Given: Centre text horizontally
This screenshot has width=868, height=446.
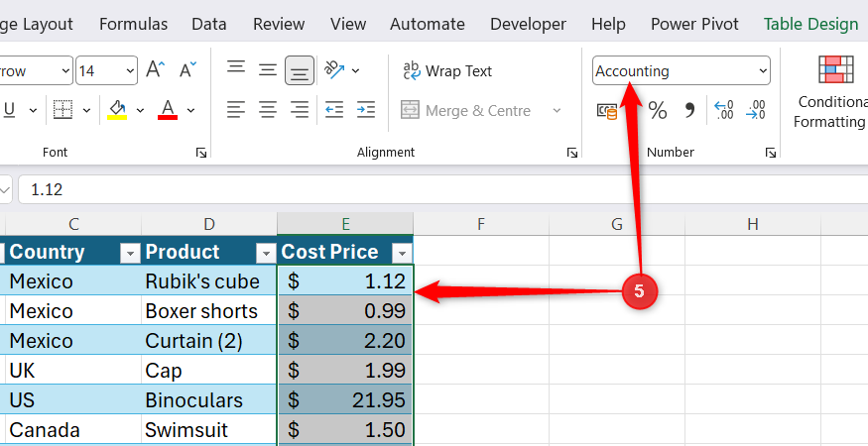Looking at the screenshot, I should pyautogui.click(x=268, y=110).
